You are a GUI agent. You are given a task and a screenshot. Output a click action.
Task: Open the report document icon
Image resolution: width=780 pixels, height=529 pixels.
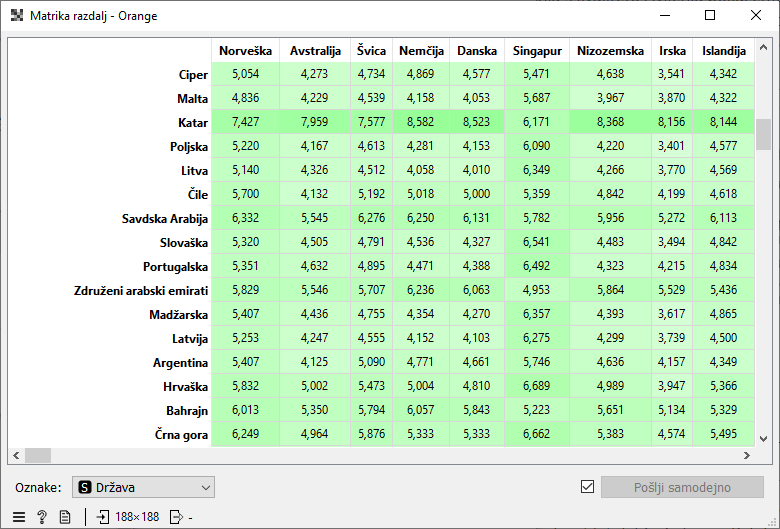tap(64, 517)
